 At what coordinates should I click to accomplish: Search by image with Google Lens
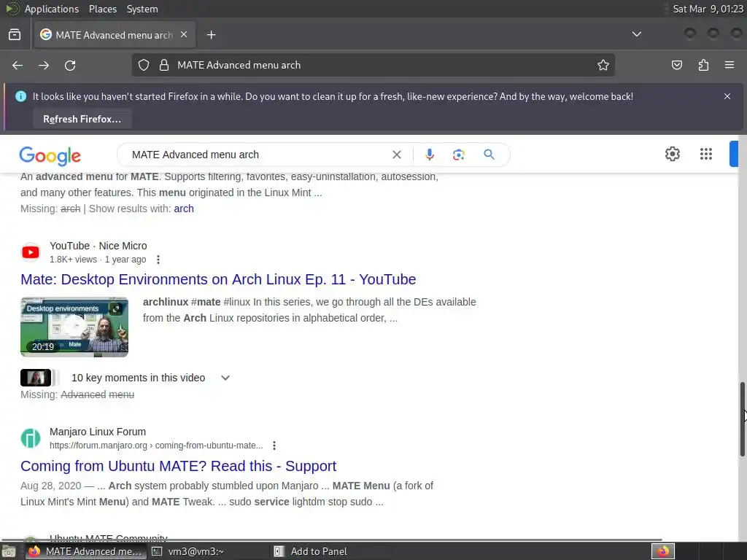(x=459, y=155)
